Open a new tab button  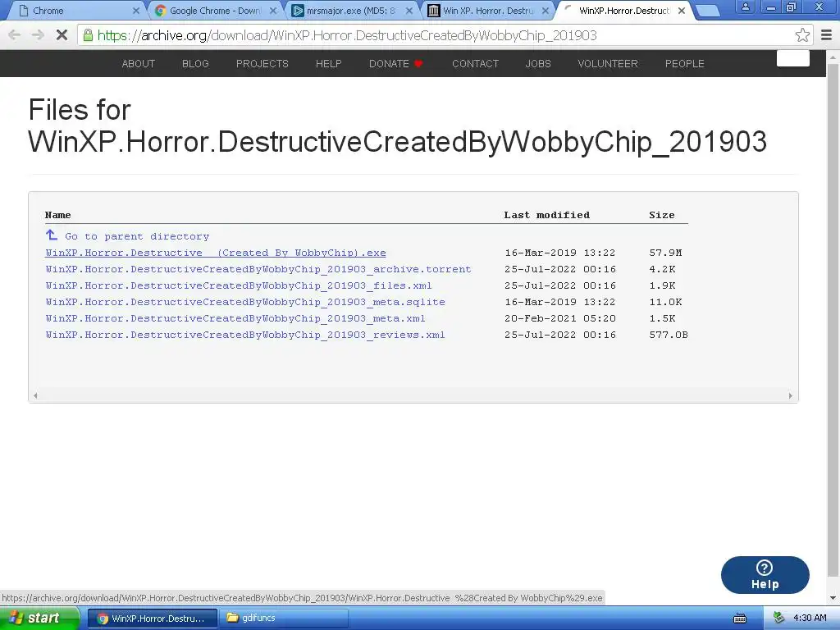(708, 11)
